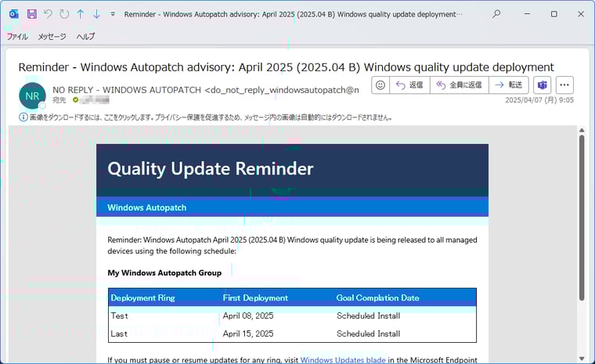
Task: Open the メッセージ tab
Action: (x=52, y=37)
